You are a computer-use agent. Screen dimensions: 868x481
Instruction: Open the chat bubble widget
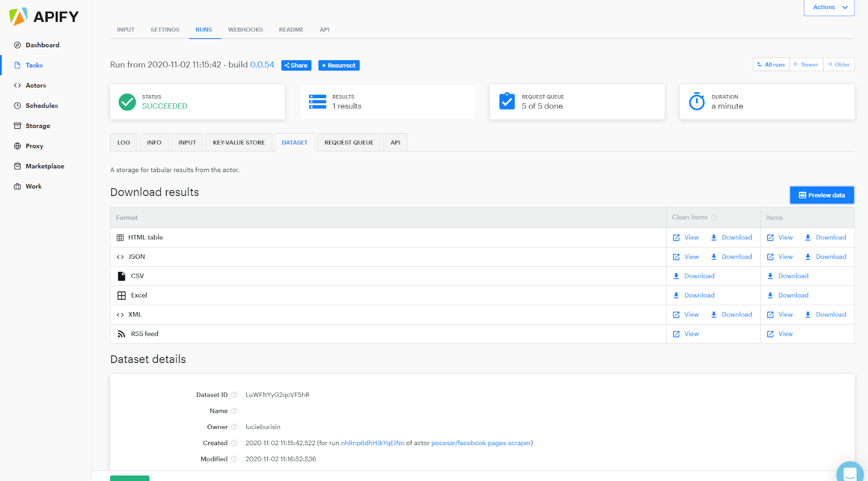(x=850, y=473)
